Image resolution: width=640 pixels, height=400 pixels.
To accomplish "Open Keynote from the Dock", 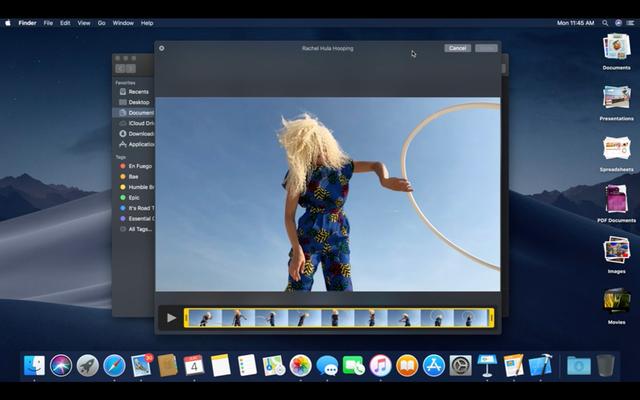I will [487, 365].
